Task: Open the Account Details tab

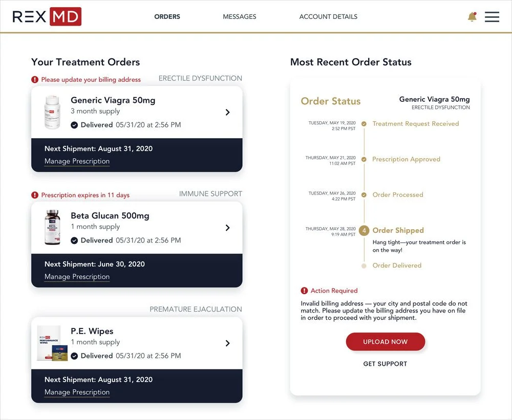Action: 328,17
